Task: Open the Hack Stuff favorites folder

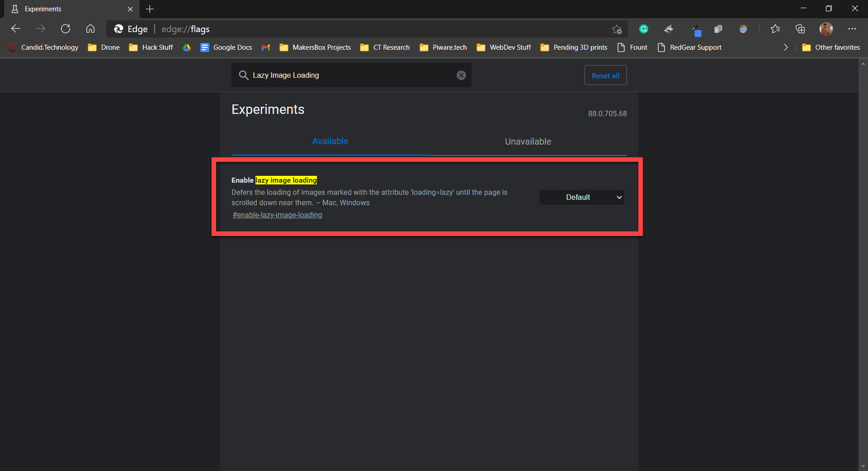Action: 151,47
